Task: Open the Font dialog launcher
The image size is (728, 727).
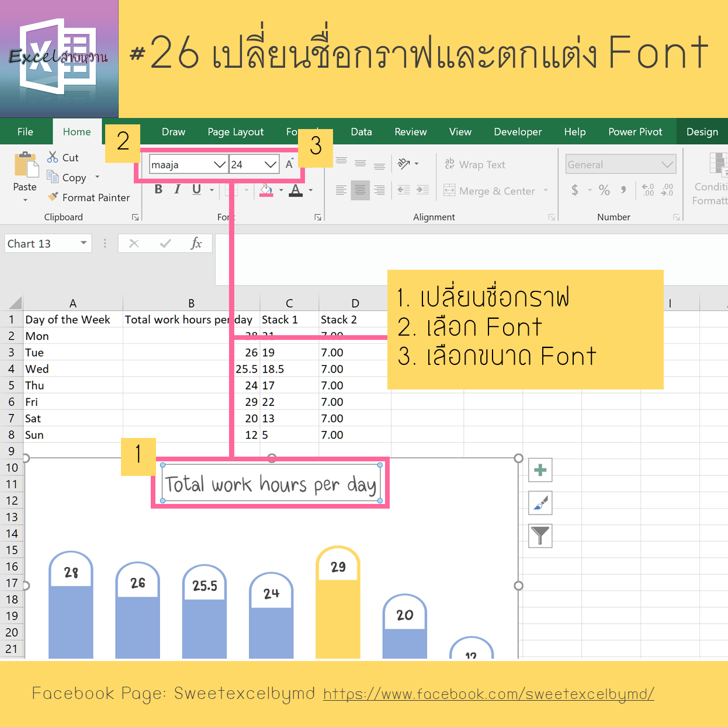Action: (318, 217)
